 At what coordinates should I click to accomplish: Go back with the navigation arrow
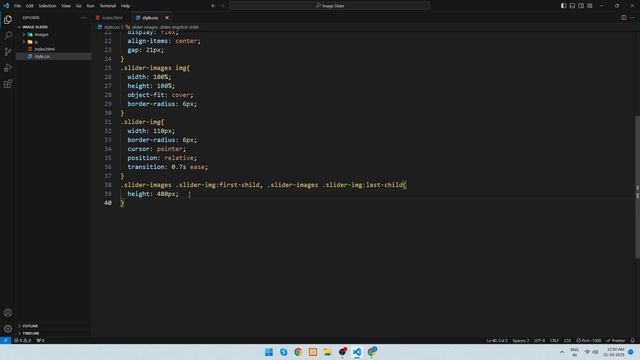213,6
